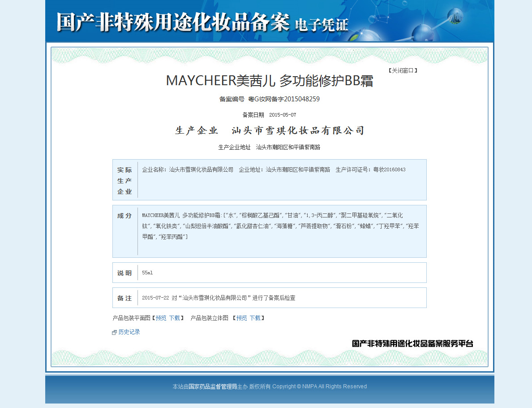Click 产品包装平面图 label text
Screen dimensions: 532x408
tap(131, 318)
